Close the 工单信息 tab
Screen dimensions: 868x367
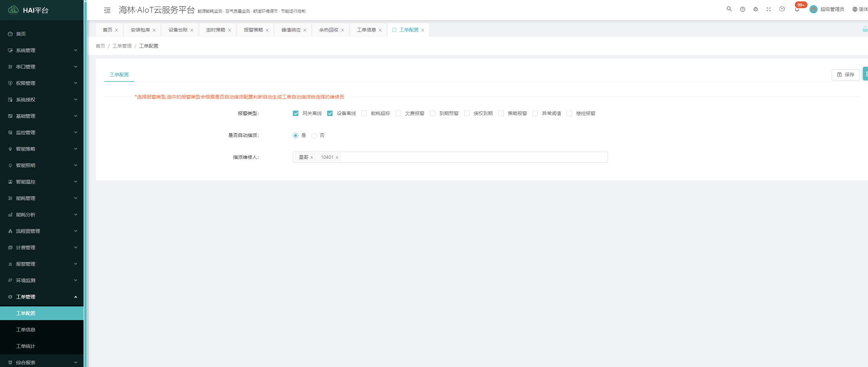pos(380,30)
